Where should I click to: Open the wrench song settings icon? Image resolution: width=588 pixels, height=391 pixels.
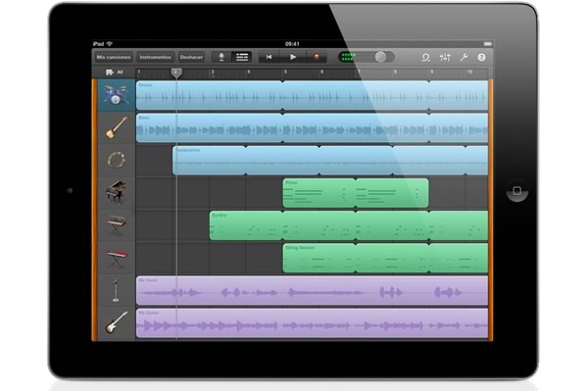(464, 58)
